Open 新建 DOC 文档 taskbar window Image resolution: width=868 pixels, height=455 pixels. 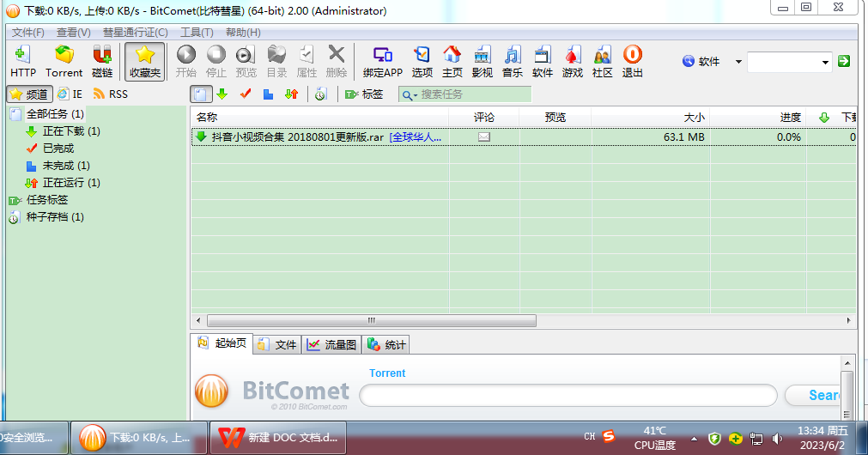[x=278, y=438]
